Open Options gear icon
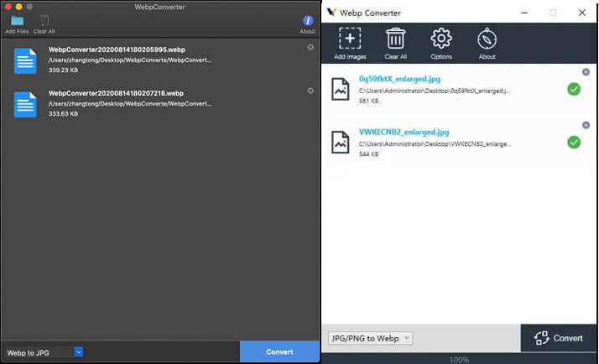 coord(441,39)
